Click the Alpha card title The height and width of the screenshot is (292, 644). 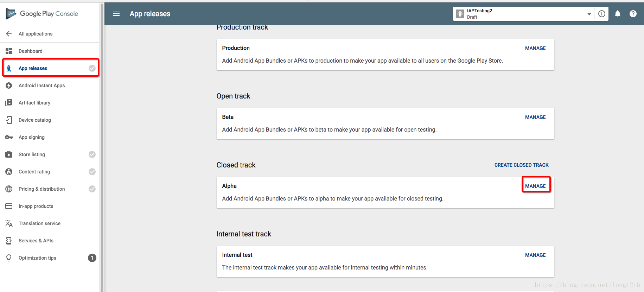(x=229, y=186)
